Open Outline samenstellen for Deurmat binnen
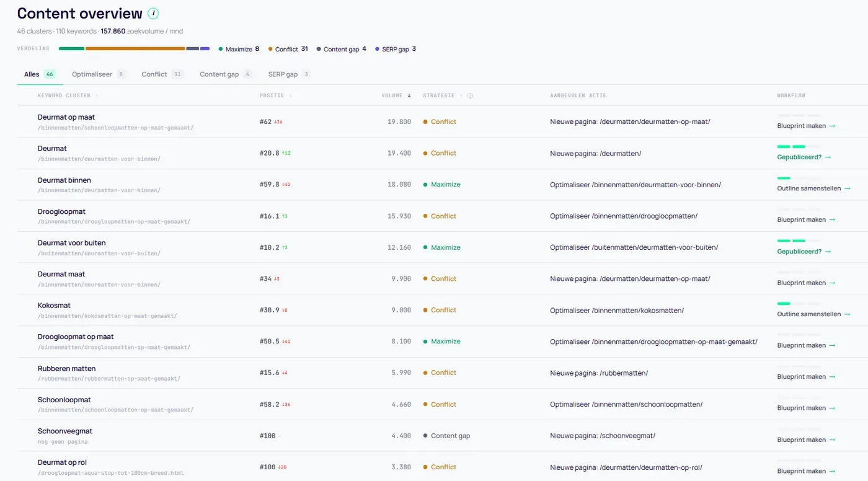The height and width of the screenshot is (481, 868). pyautogui.click(x=814, y=188)
